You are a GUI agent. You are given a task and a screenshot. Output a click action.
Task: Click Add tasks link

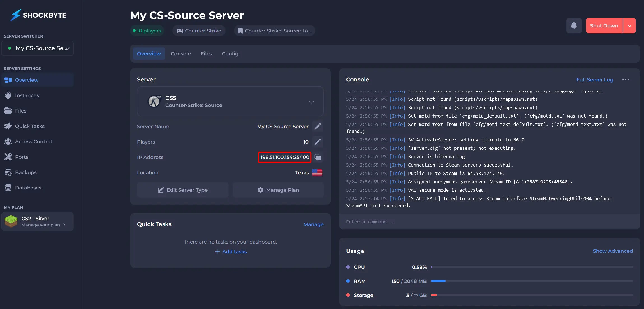[231, 252]
